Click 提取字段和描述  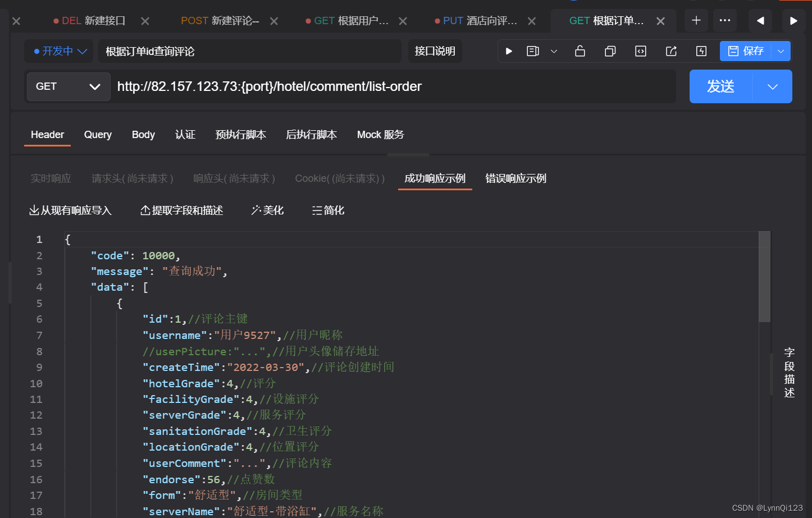click(181, 210)
